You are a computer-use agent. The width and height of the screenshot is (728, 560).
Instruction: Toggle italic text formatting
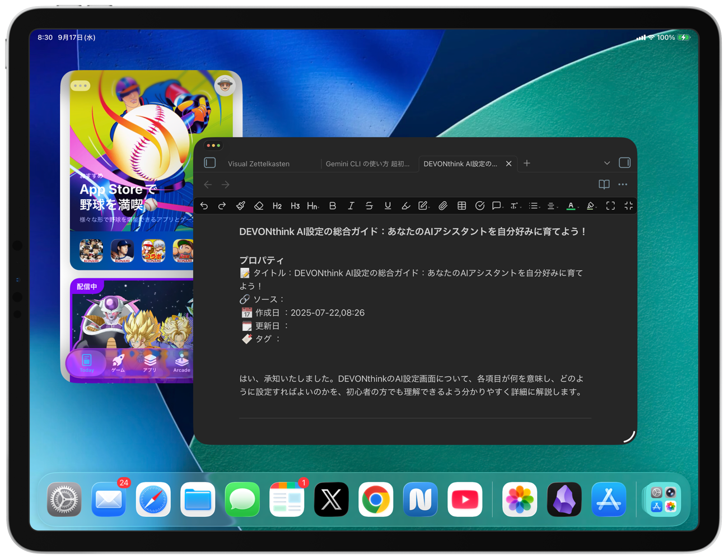(351, 206)
